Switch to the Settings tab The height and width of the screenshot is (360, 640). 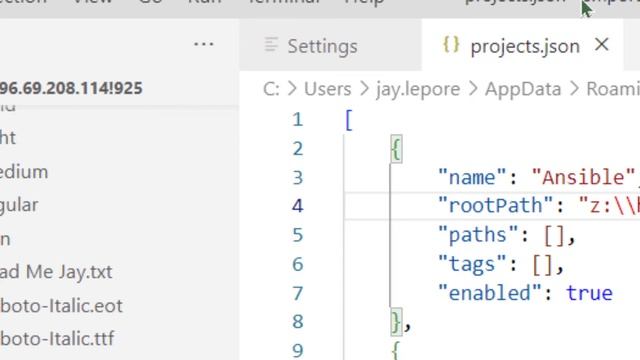coord(331,45)
